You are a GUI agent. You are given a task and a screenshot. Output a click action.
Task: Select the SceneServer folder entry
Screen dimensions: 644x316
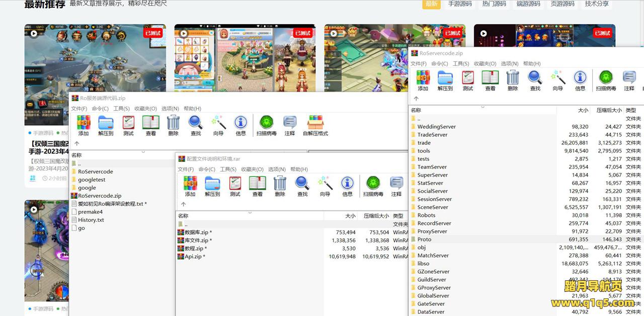[432, 207]
